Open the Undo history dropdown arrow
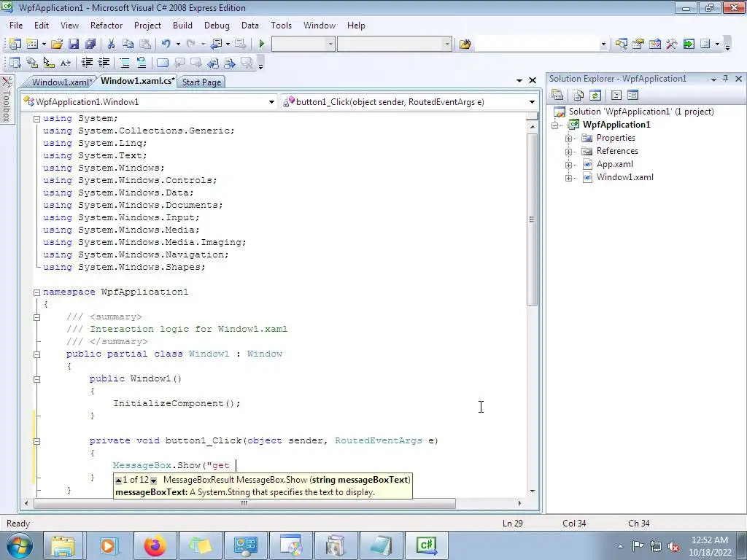The height and width of the screenshot is (560, 747). point(178,44)
